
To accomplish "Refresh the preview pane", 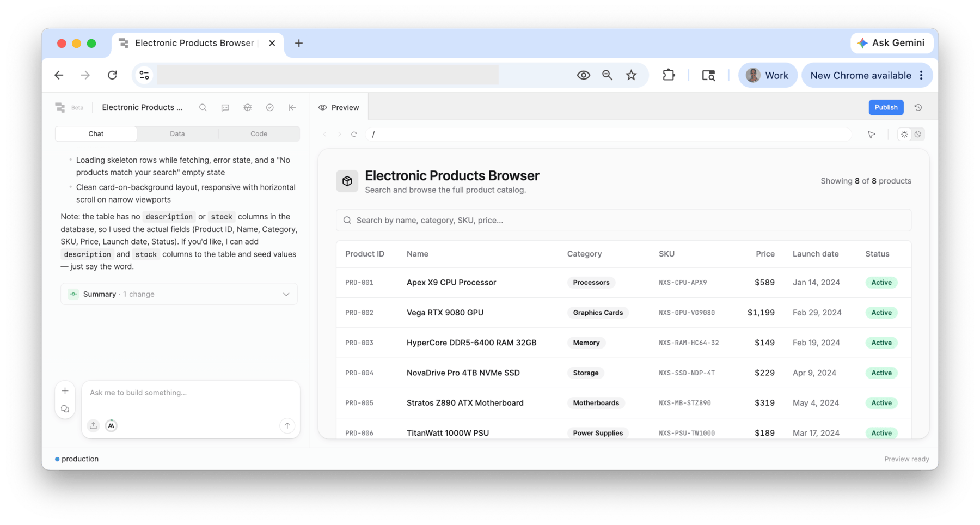I will point(354,134).
